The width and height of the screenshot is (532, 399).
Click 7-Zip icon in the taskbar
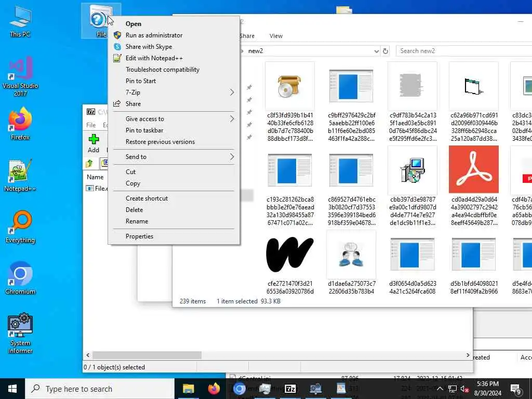pyautogui.click(x=290, y=389)
